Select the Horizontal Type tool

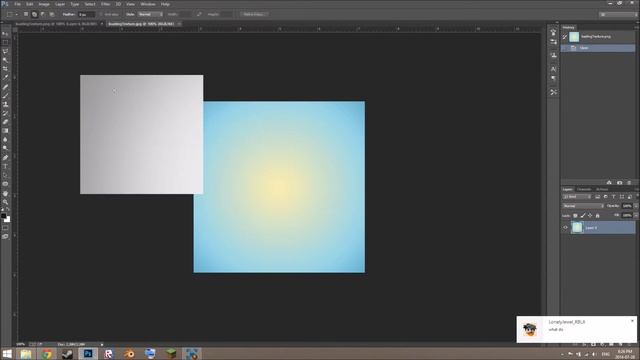[5, 166]
